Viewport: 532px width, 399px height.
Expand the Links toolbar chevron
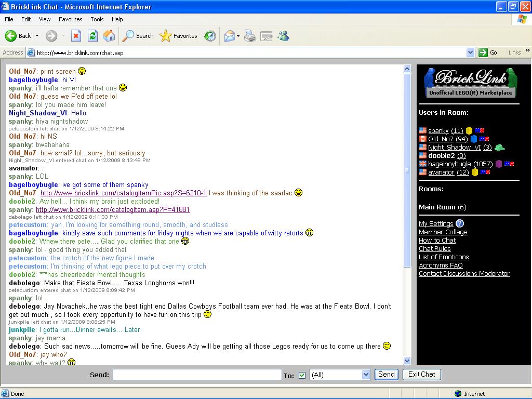(528, 50)
